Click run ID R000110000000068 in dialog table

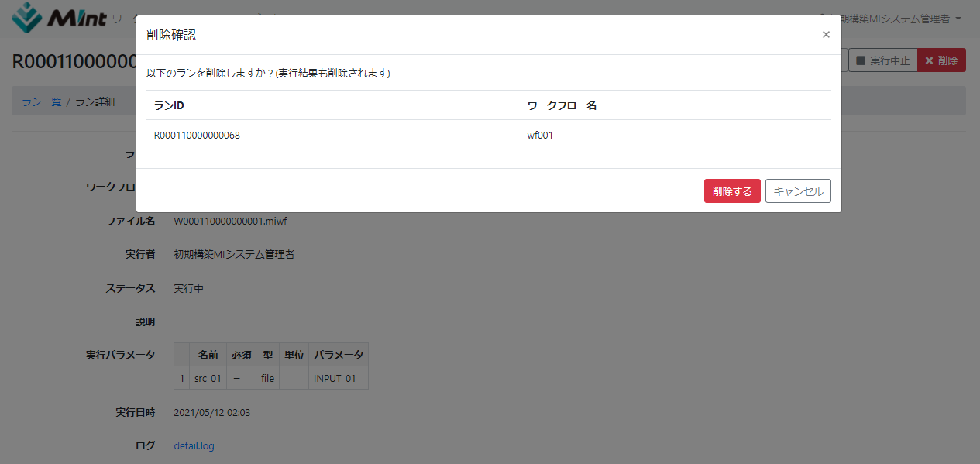pyautogui.click(x=197, y=136)
